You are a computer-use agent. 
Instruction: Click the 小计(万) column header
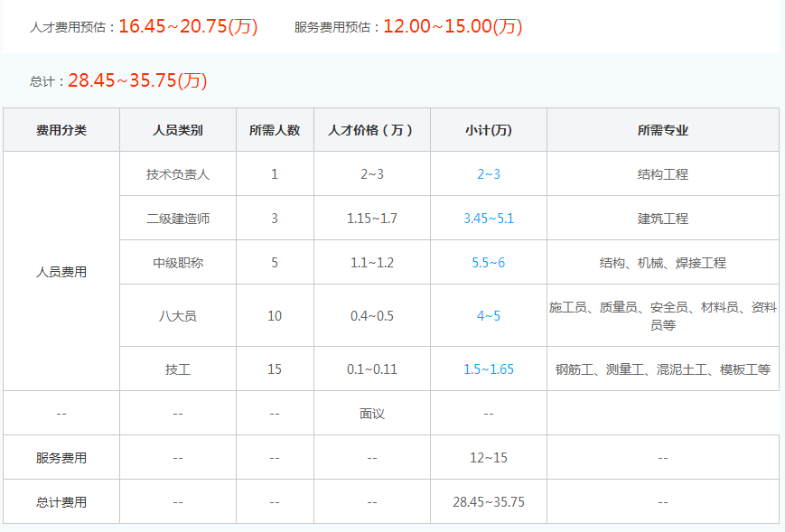coord(488,130)
